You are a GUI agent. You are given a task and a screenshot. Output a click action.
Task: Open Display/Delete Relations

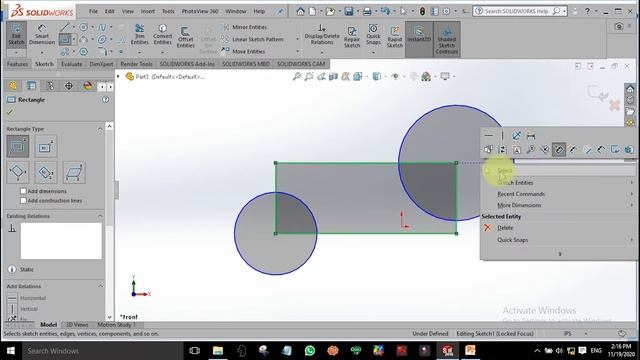pyautogui.click(x=322, y=34)
